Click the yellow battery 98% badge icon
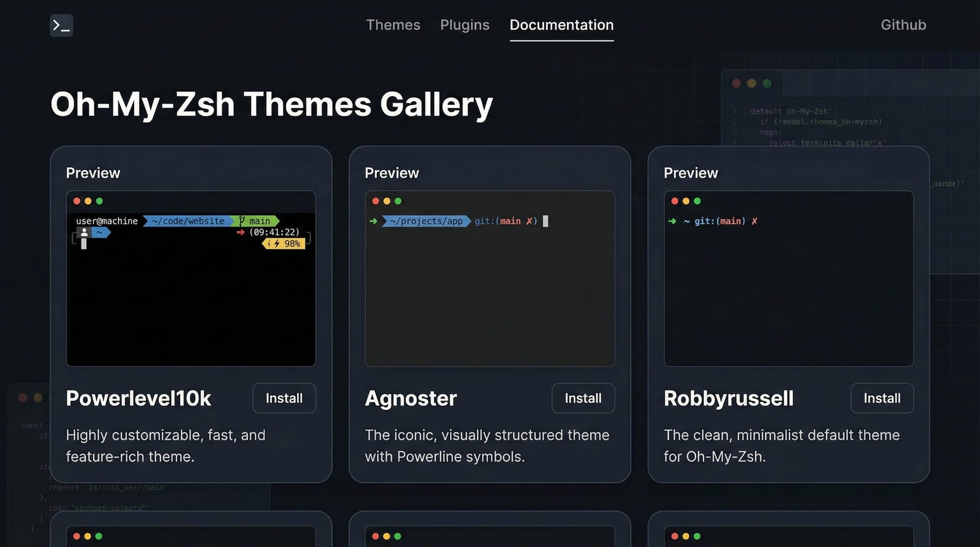 pyautogui.click(x=284, y=244)
